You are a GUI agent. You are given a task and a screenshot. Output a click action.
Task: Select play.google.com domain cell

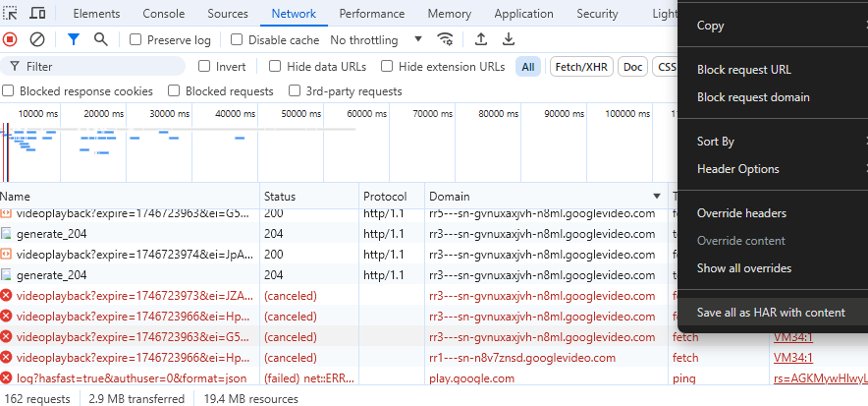pyautogui.click(x=471, y=378)
